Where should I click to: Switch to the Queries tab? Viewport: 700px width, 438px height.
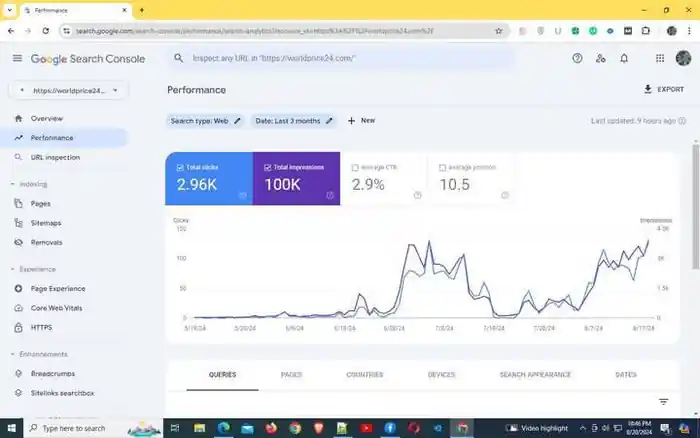(222, 375)
